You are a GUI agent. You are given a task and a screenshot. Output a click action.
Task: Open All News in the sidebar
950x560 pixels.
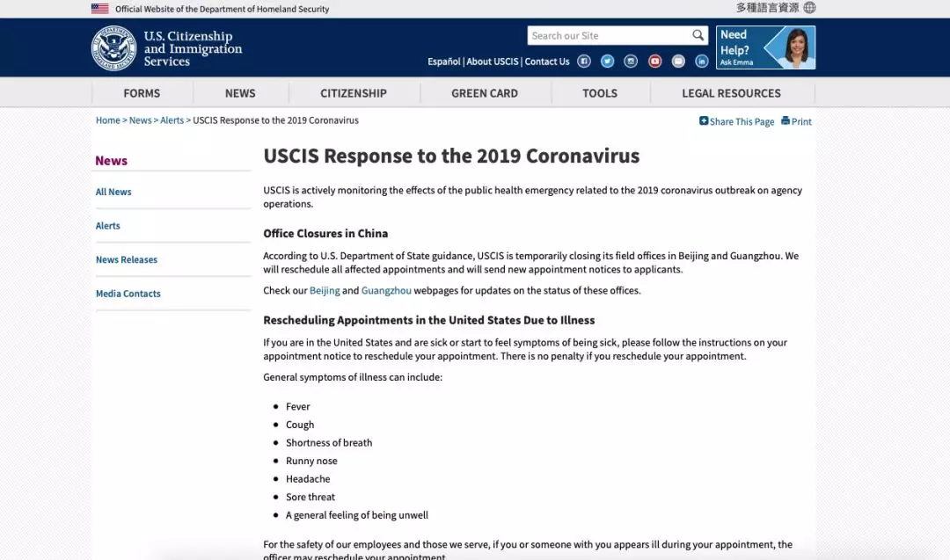113,192
